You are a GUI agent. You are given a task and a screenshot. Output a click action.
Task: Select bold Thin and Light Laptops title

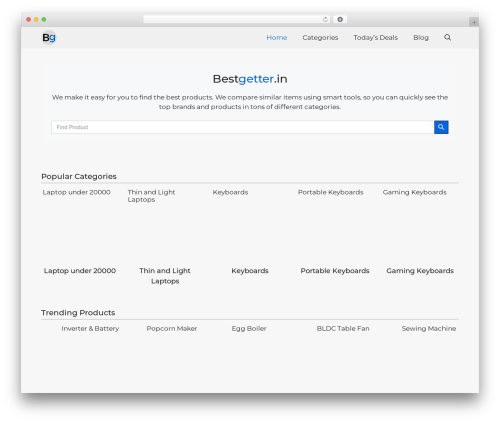click(165, 276)
